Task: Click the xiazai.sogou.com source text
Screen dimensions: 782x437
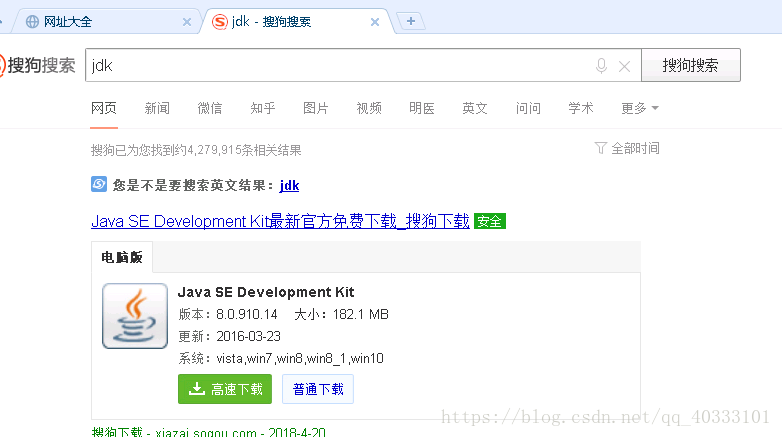Action: click(x=206, y=432)
